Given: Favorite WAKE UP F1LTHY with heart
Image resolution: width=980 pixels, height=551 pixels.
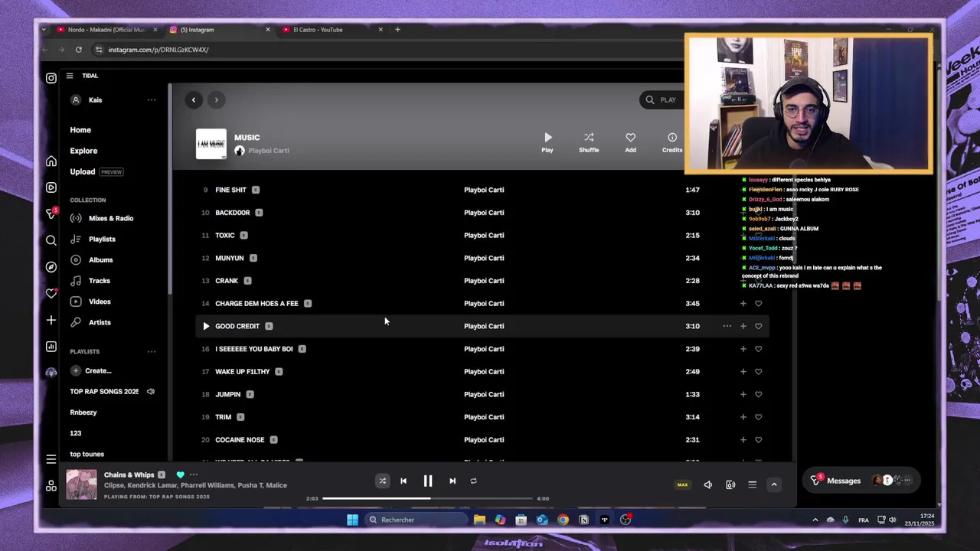Looking at the screenshot, I should click(758, 372).
